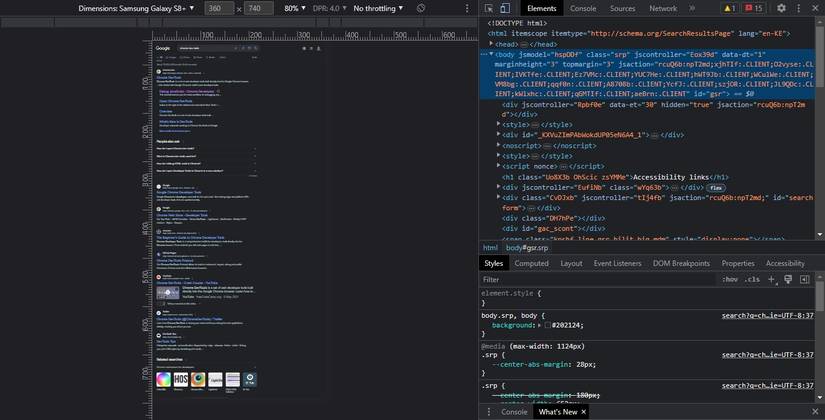This screenshot has height=420, width=825.
Task: Toggle the device toolbar icon
Action: pyautogui.click(x=505, y=8)
